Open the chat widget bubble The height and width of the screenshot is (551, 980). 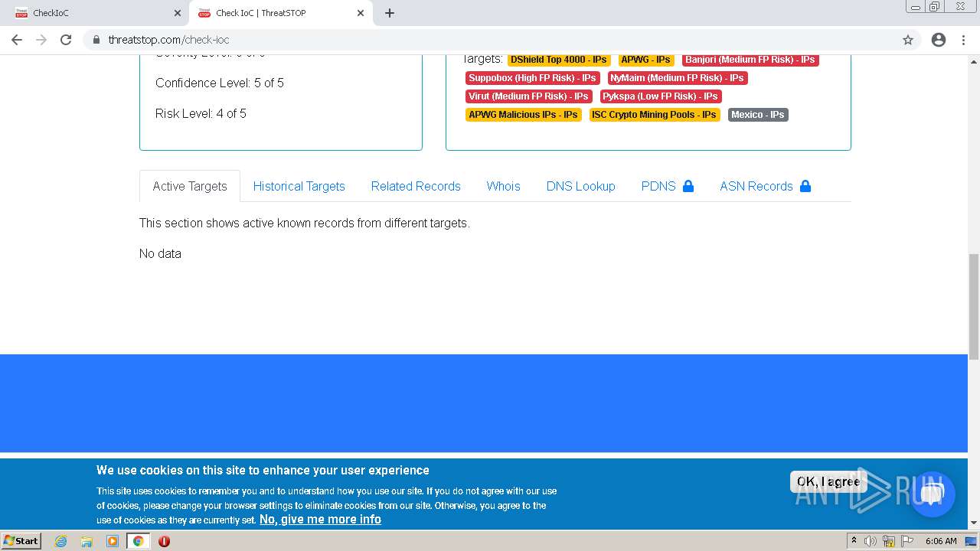(932, 494)
